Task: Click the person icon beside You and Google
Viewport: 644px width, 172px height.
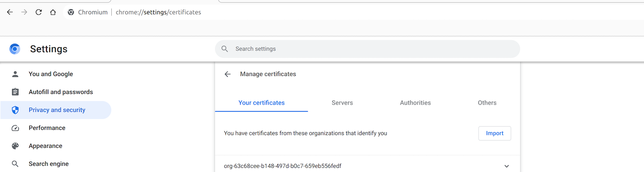Action: 15,74
